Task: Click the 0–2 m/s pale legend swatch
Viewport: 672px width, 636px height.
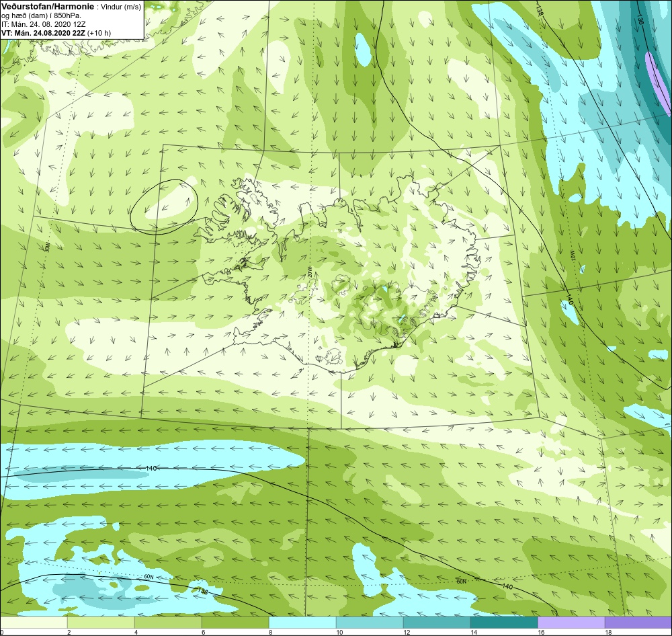Action: pyautogui.click(x=34, y=623)
